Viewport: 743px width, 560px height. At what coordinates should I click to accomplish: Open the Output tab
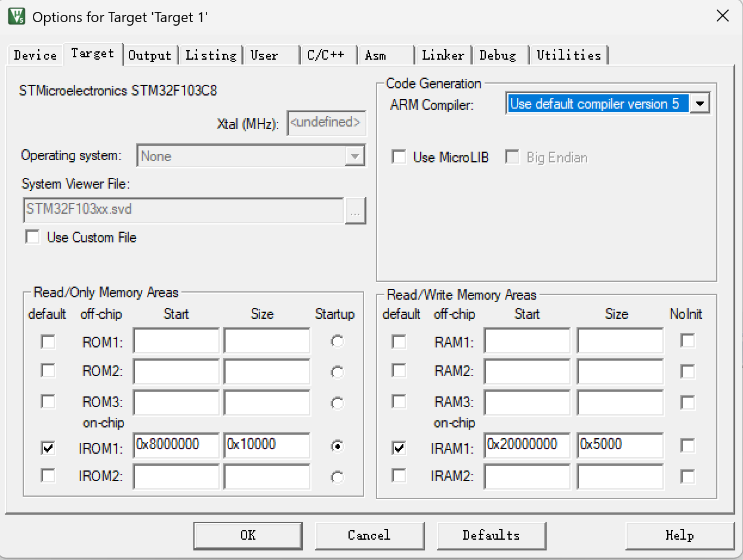pyautogui.click(x=150, y=55)
